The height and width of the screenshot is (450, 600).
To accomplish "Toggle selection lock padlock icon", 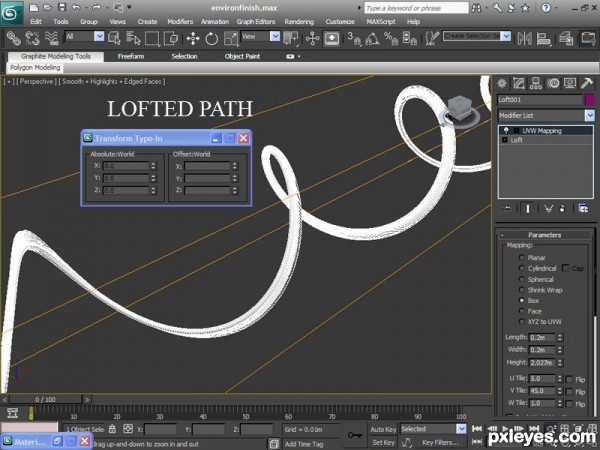I will [112, 429].
